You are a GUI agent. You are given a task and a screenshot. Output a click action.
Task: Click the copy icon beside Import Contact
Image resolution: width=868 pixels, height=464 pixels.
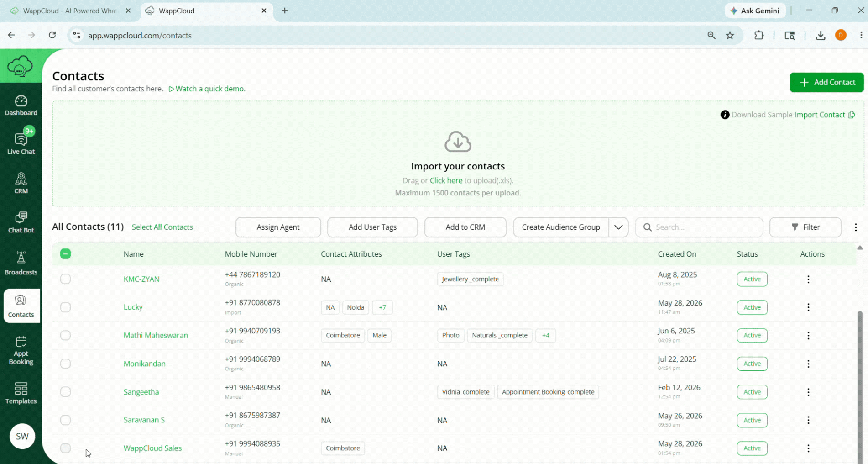pyautogui.click(x=852, y=115)
